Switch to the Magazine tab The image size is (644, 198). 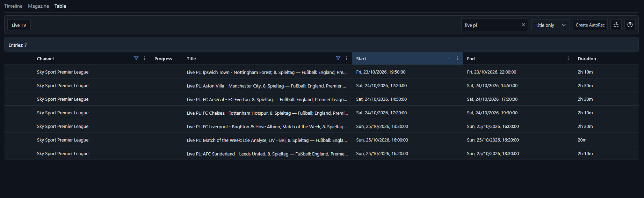coord(38,6)
